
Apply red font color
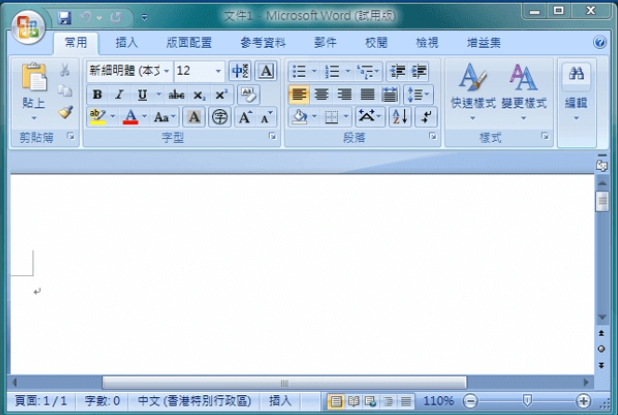click(130, 117)
